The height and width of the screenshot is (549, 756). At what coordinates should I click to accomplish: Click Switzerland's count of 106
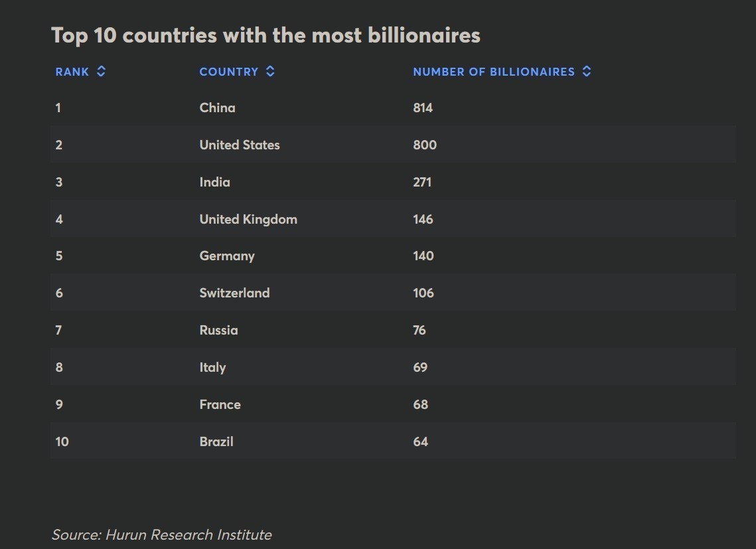point(423,293)
